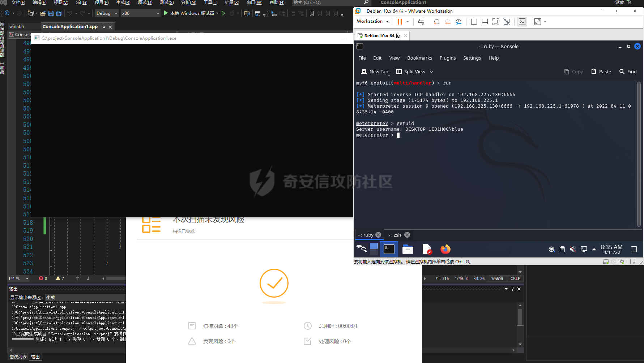
Task: Click the Paste button in Konsole
Action: pos(601,72)
